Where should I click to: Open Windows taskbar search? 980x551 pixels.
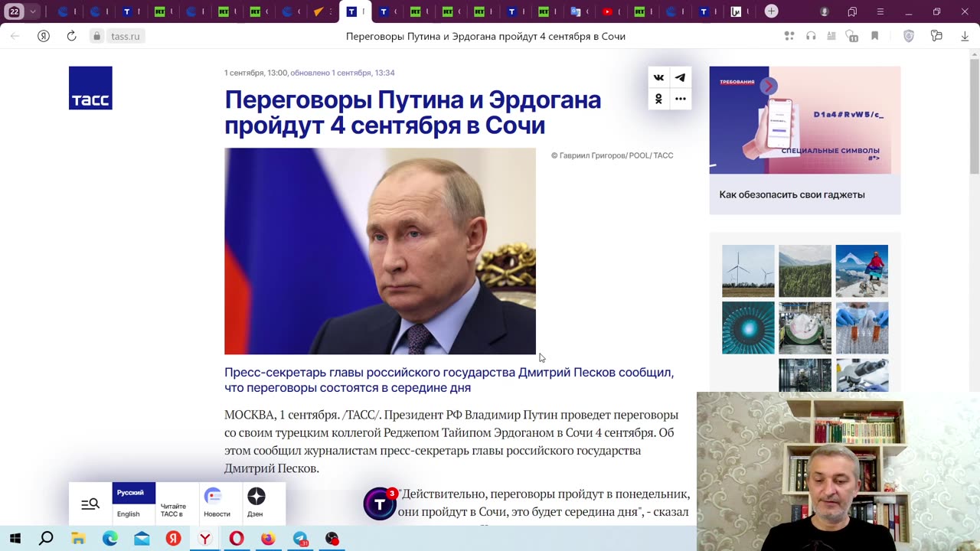tap(46, 539)
